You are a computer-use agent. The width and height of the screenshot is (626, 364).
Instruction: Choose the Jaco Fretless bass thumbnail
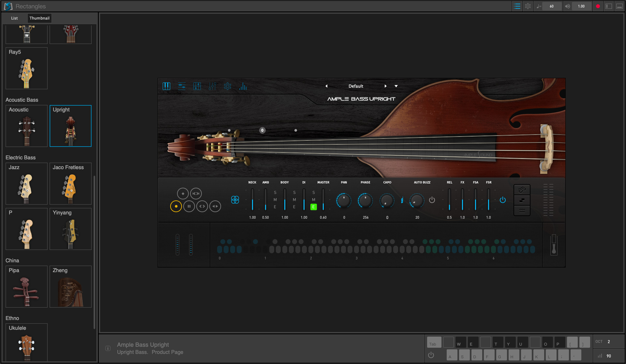point(70,183)
